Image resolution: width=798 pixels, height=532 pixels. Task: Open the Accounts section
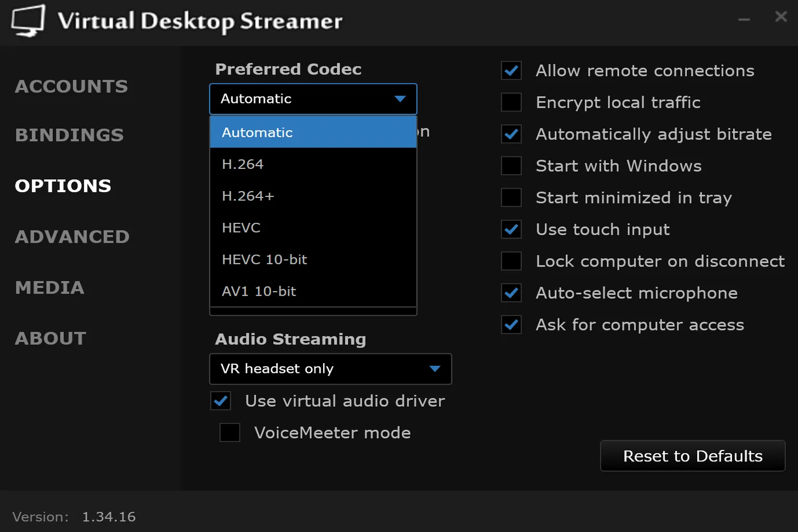(71, 86)
